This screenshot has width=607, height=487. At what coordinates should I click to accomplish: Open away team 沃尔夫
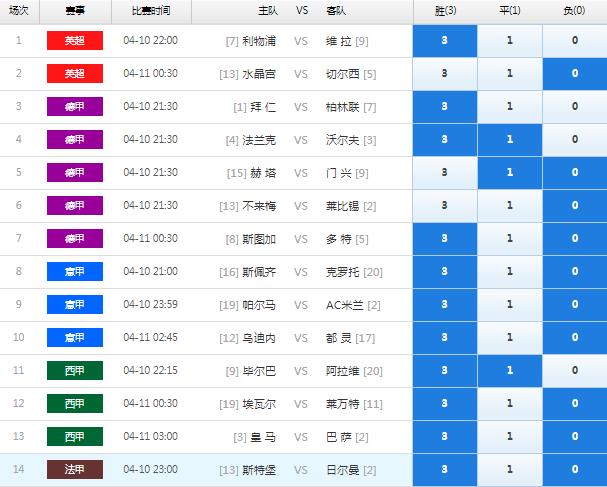[x=343, y=140]
